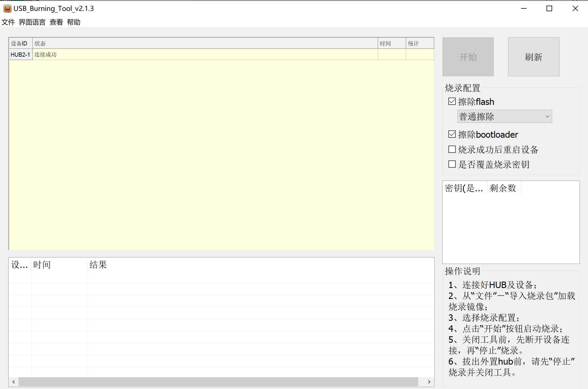This screenshot has height=389, width=588.
Task: Click the USB Burning Tool app icon
Action: (x=7, y=8)
